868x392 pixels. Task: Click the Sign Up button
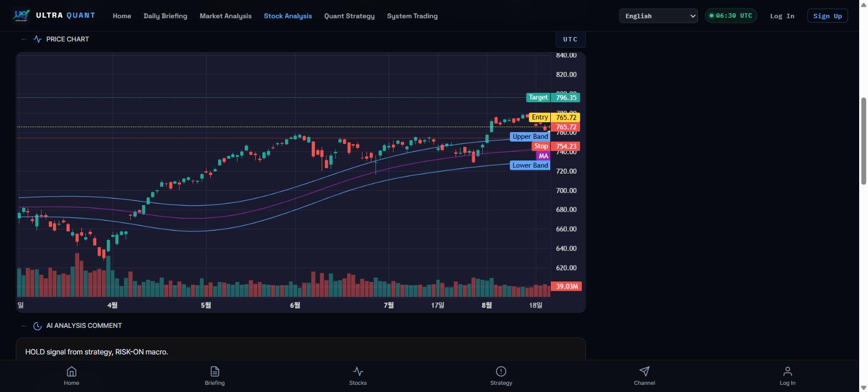click(828, 15)
